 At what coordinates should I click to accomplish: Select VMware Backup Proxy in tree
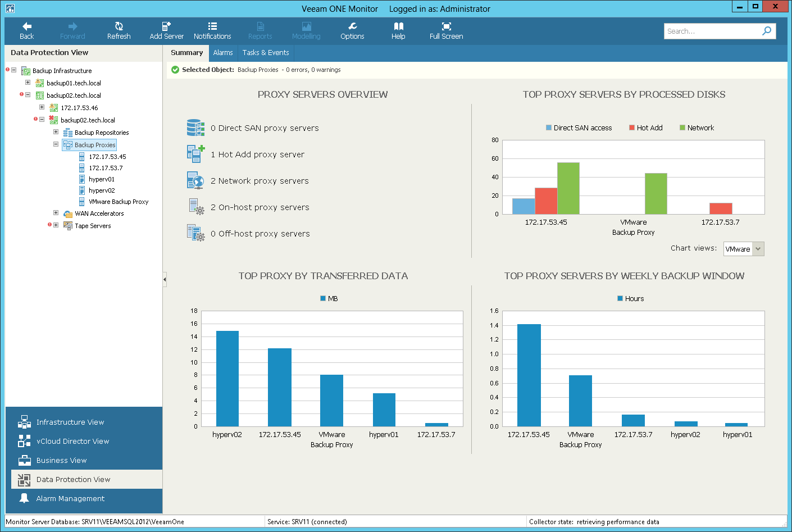pos(119,202)
